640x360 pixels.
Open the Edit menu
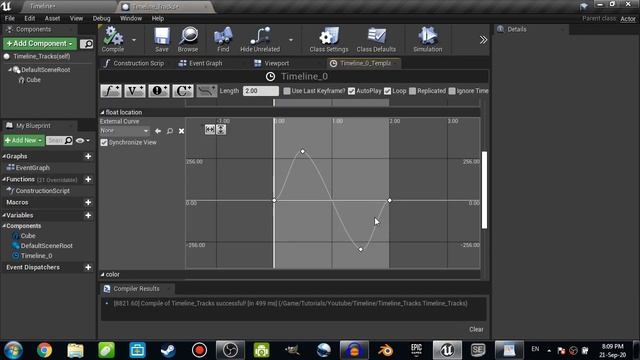(x=29, y=18)
